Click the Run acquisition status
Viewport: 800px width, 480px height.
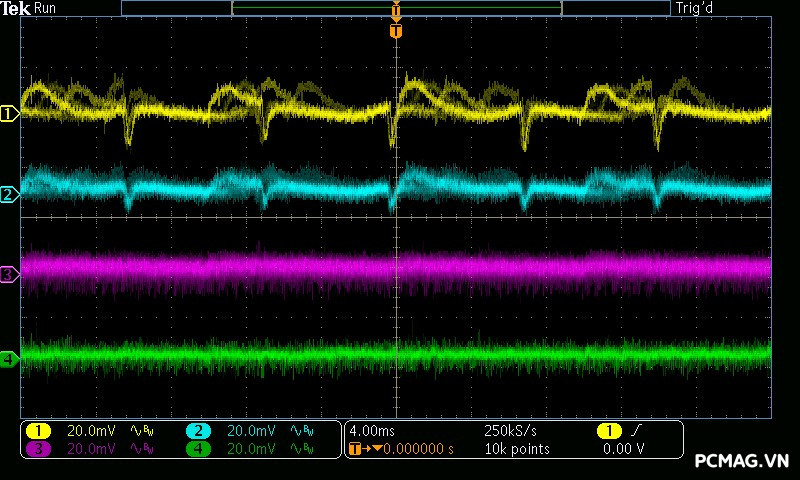[x=46, y=8]
